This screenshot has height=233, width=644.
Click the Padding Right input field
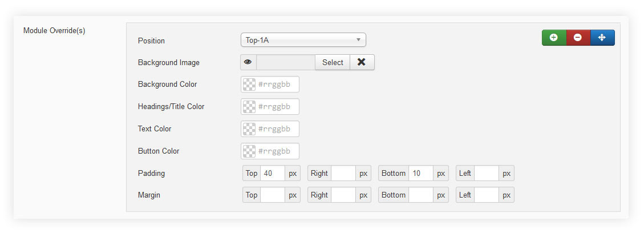pos(343,173)
